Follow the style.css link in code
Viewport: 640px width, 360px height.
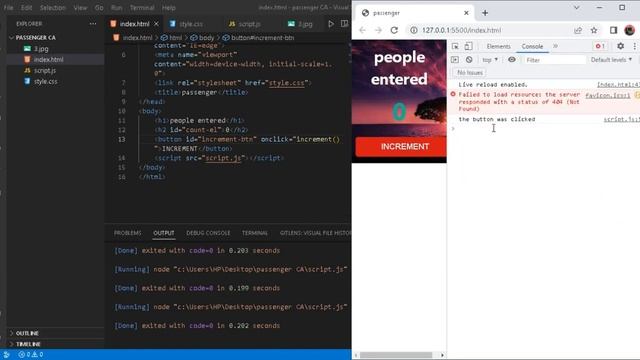pos(287,83)
